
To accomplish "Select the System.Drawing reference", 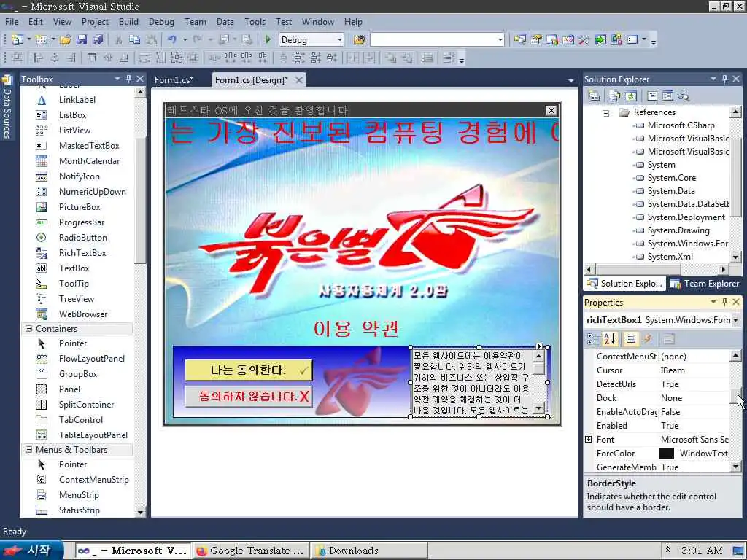I will 678,230.
